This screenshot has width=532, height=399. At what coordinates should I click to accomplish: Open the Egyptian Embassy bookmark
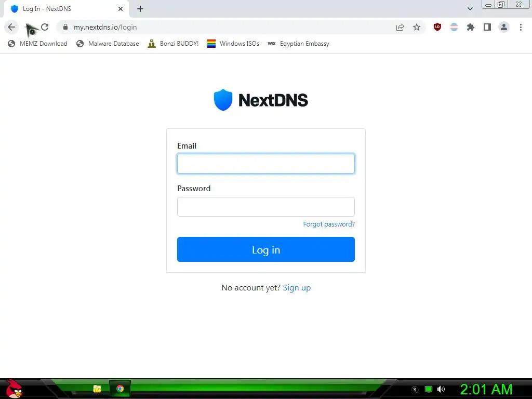298,44
